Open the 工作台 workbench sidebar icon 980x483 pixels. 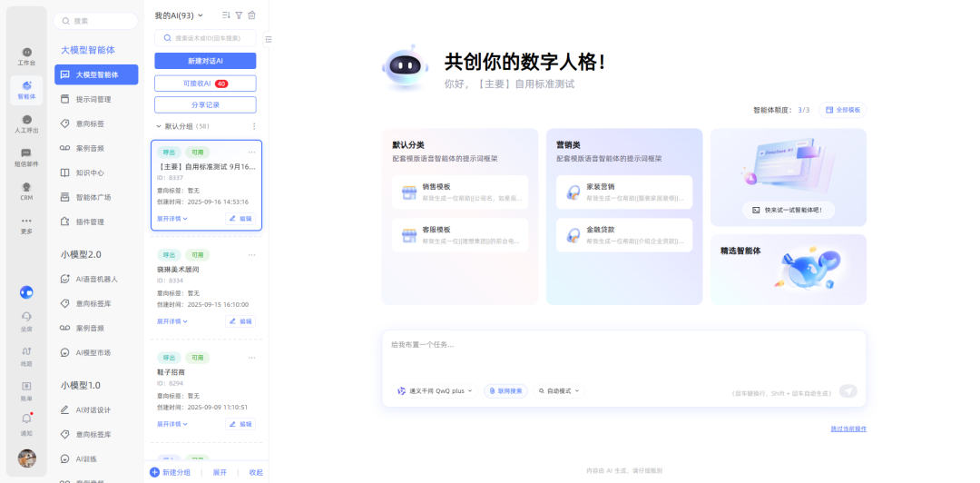point(26,54)
